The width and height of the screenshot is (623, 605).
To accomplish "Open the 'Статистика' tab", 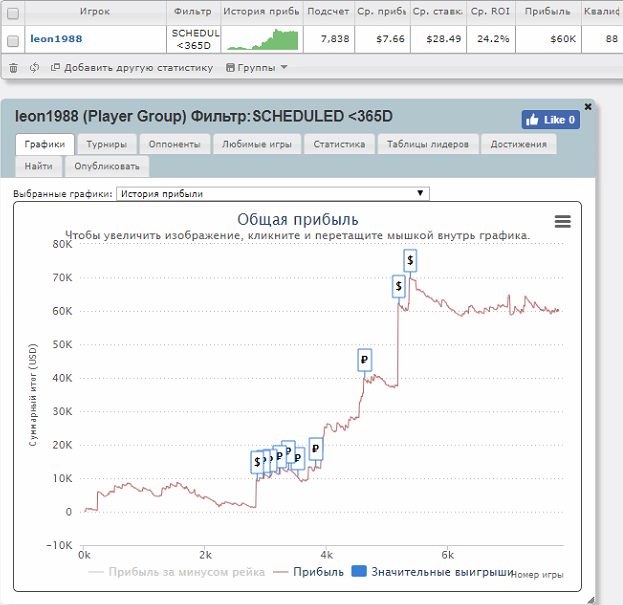I will point(339,144).
